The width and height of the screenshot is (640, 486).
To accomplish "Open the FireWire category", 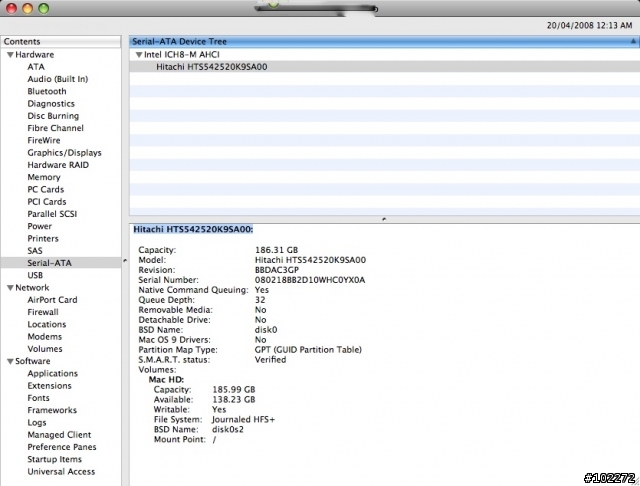I will tap(44, 140).
